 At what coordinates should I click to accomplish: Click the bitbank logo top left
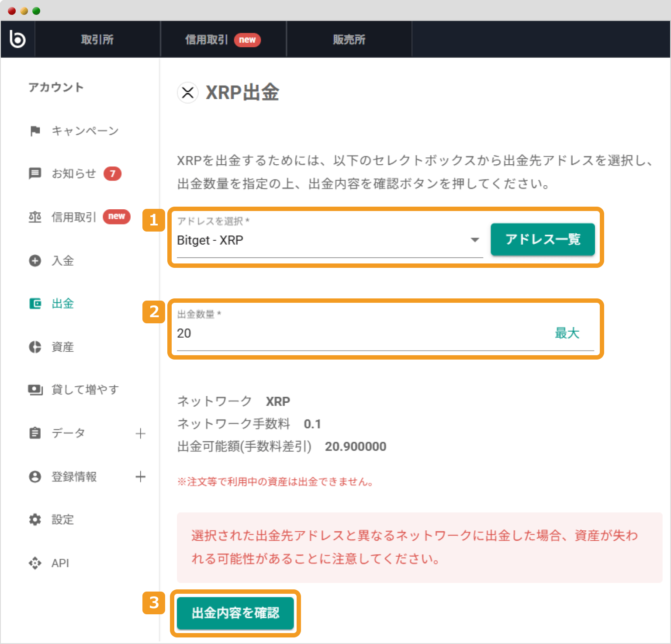17,38
